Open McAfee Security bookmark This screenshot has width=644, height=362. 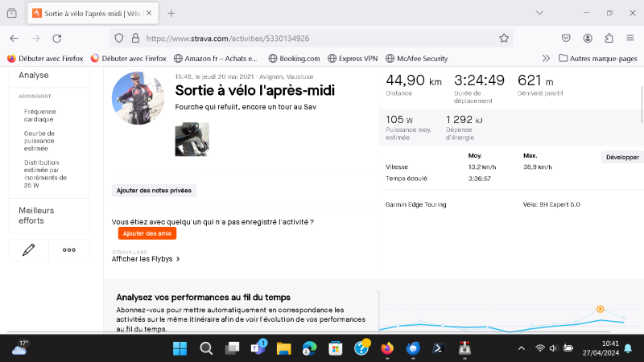point(417,58)
